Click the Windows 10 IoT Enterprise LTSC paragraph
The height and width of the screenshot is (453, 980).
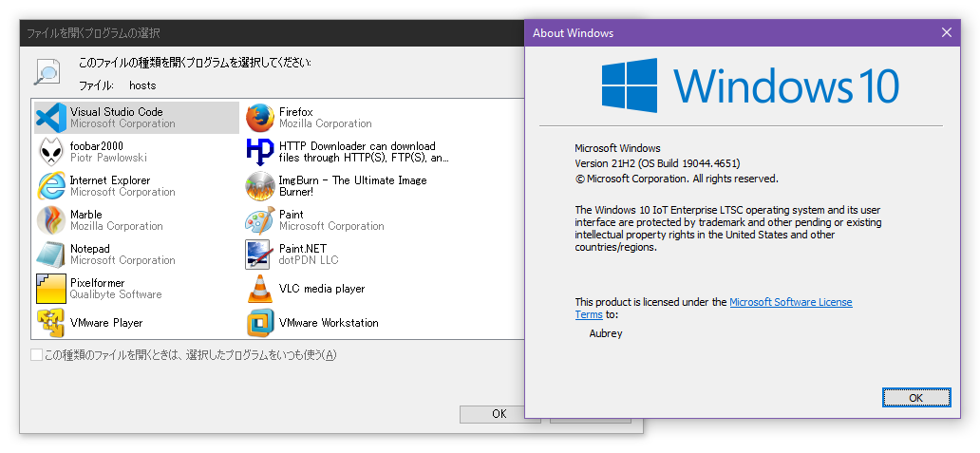click(728, 229)
